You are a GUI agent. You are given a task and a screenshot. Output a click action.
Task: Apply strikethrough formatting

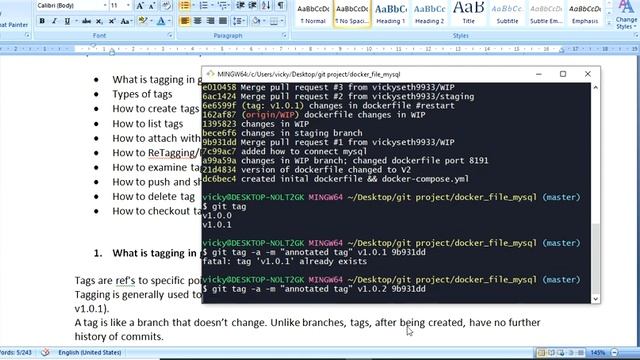coord(86,21)
